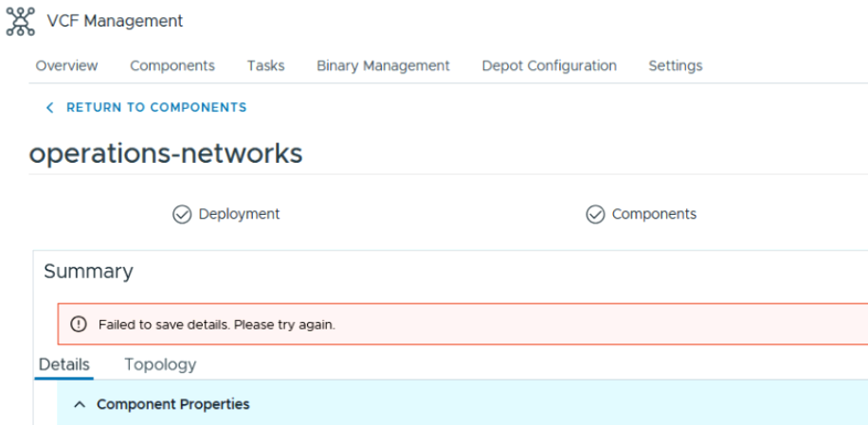Image resolution: width=868 pixels, height=425 pixels.
Task: Open the Depot Configuration tab
Action: 550,65
